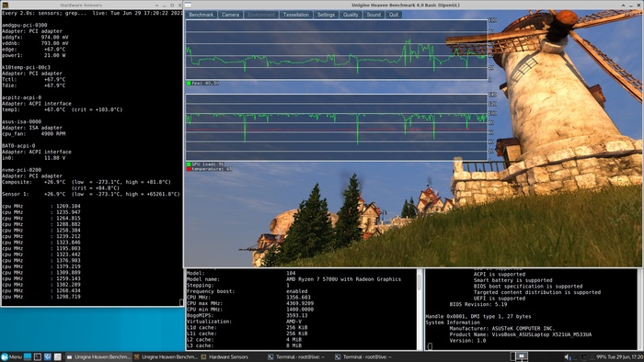Screen dimensions: 644x362
Task: Click the 'CPU max MHz' value 4369.9209
Action: click(300, 303)
